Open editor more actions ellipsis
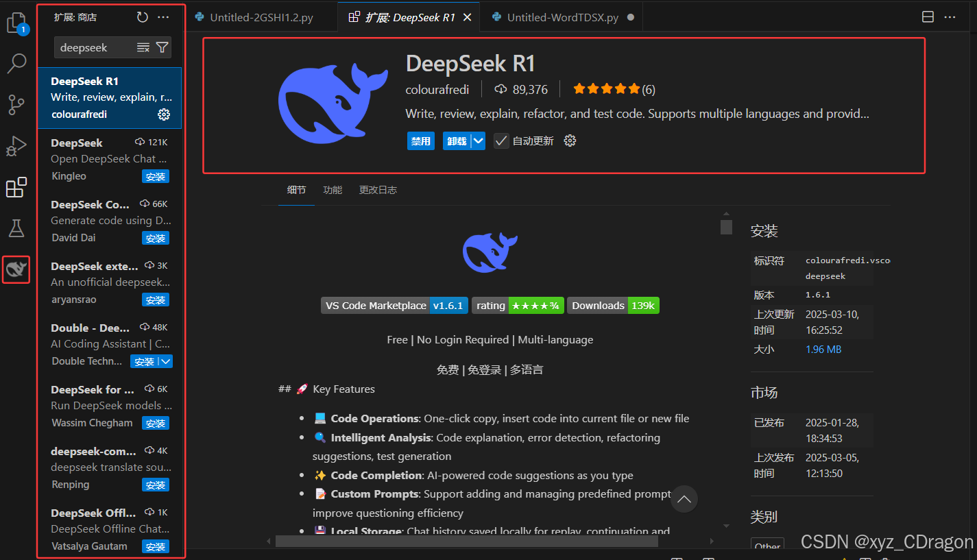This screenshot has height=560, width=977. [950, 17]
